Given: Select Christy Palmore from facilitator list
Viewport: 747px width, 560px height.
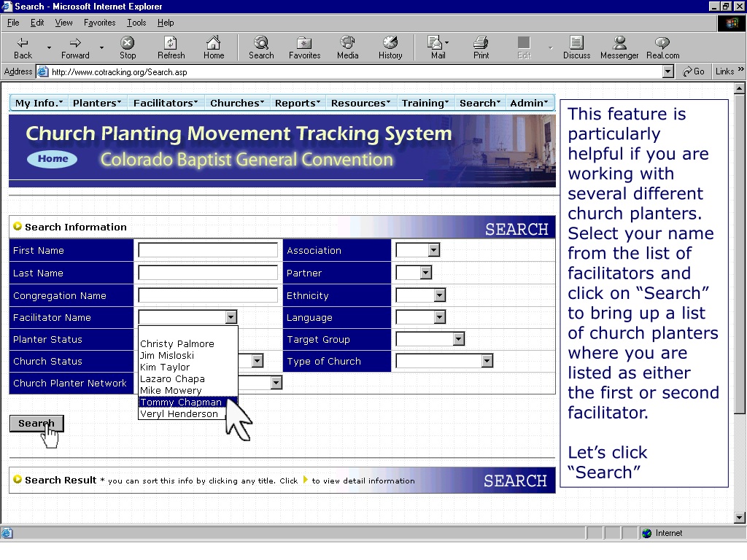Looking at the screenshot, I should tap(187, 343).
